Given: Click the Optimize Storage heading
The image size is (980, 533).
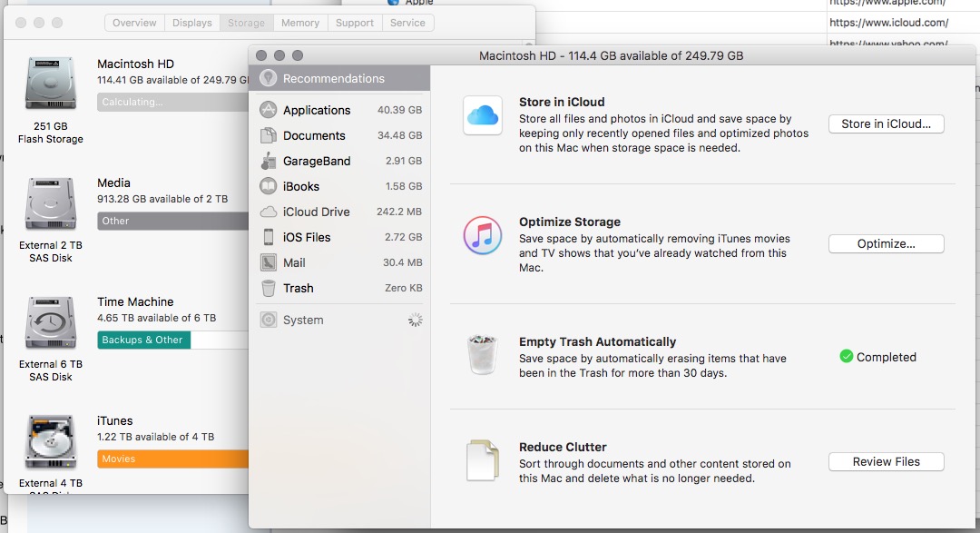Looking at the screenshot, I should (x=570, y=222).
